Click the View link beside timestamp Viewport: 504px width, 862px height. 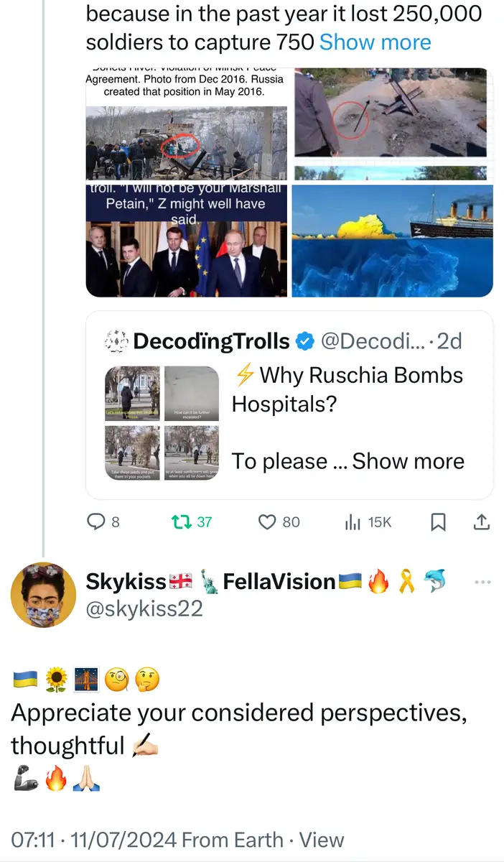click(x=321, y=840)
